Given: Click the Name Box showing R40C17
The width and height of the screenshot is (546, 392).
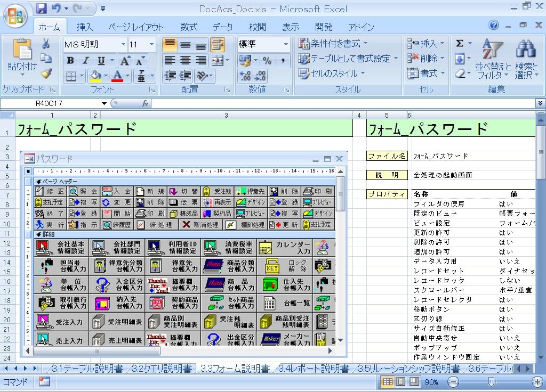Looking at the screenshot, I should click(x=49, y=103).
